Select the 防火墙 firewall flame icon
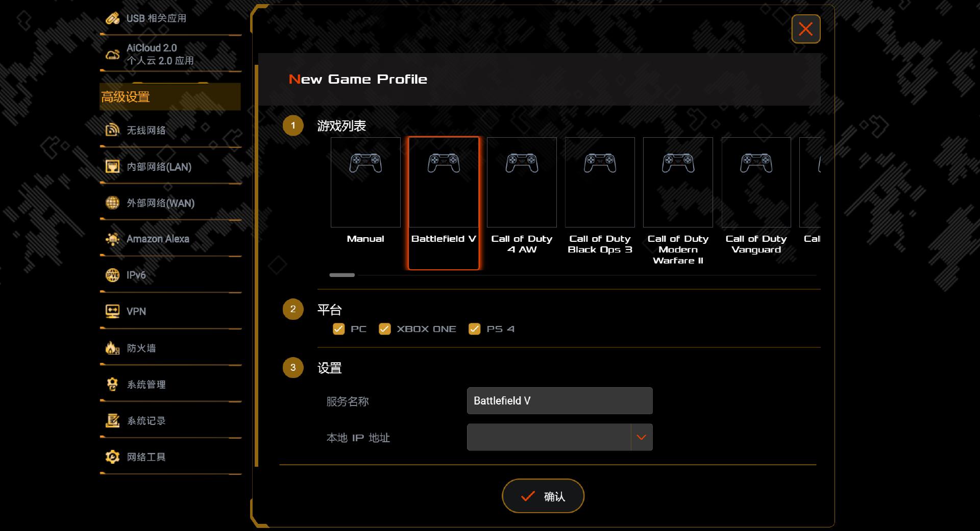This screenshot has width=980, height=531. (112, 348)
